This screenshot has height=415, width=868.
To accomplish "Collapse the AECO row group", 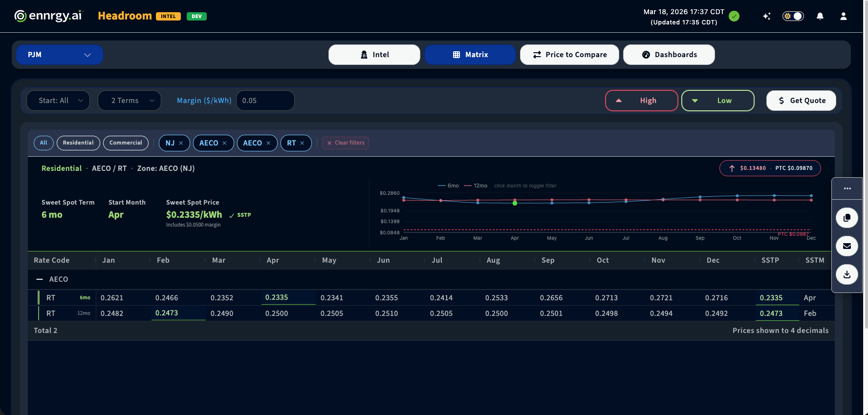I will [40, 279].
